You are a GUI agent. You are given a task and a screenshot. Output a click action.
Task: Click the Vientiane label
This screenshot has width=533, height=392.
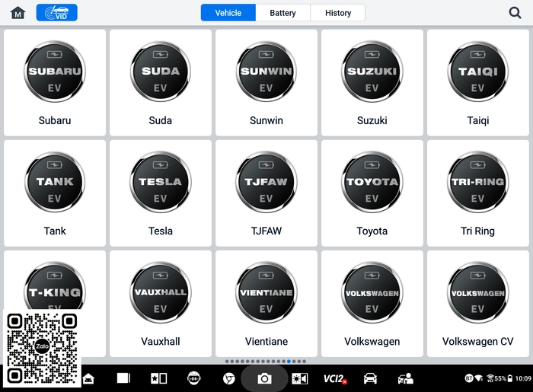[x=266, y=342]
